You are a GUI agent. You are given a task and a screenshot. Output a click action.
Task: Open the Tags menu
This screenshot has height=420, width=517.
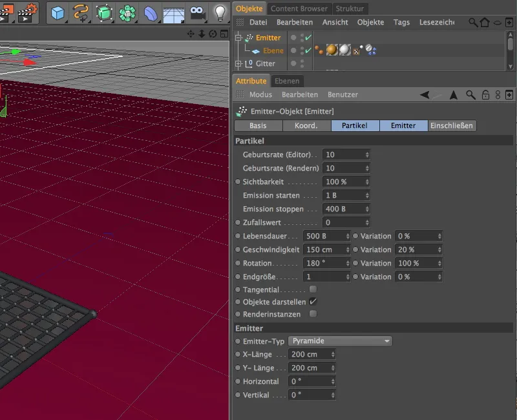point(401,22)
